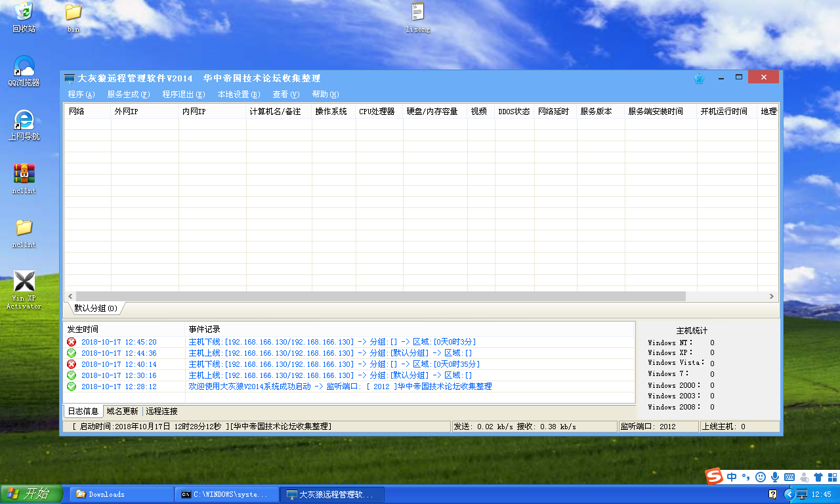Click the Sogou user account icon

point(803,477)
